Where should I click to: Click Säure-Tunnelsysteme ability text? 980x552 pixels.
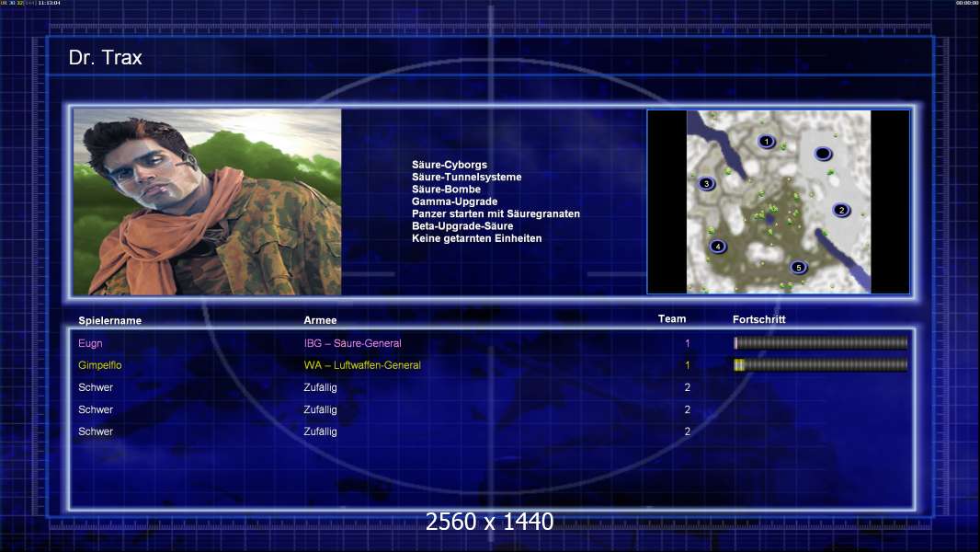(466, 177)
